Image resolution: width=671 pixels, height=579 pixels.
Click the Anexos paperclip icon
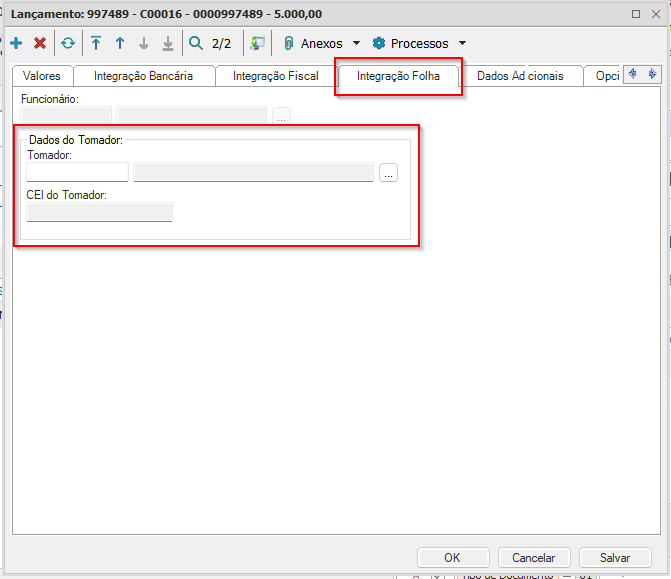[289, 43]
